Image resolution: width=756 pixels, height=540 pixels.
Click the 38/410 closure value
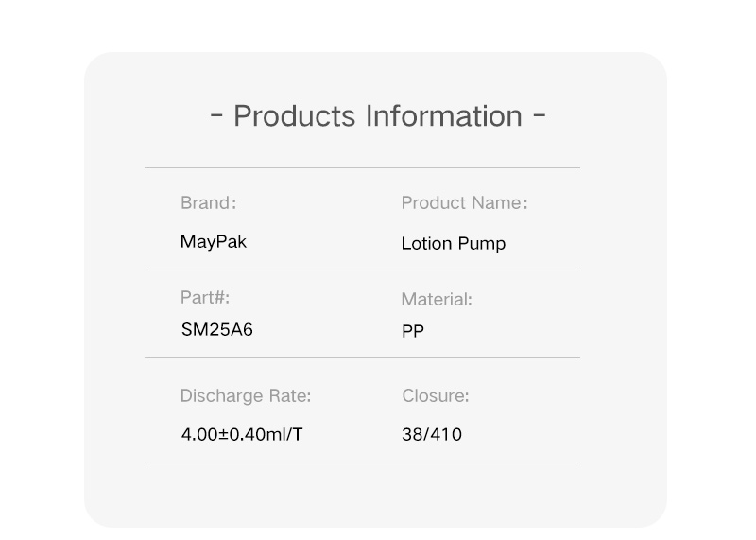tap(432, 434)
